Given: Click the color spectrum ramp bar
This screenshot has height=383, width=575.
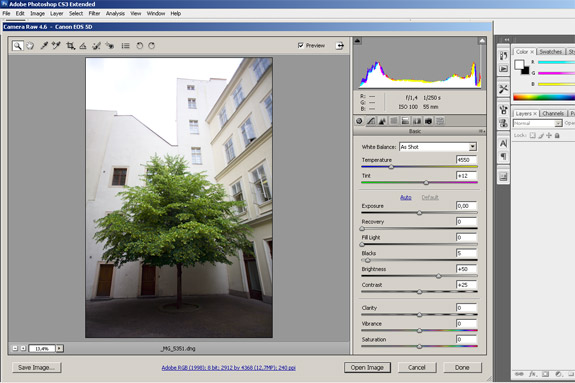Looking at the screenshot, I should click(544, 97).
